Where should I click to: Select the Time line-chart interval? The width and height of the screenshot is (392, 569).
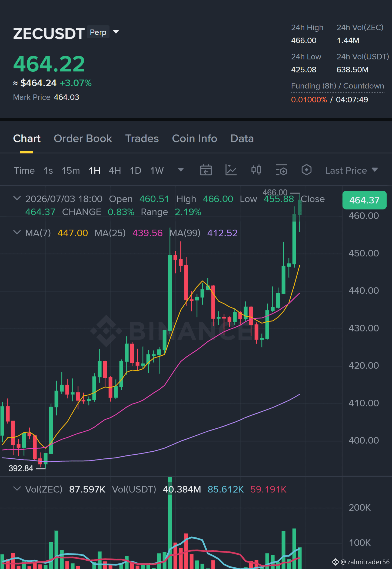pyautogui.click(x=24, y=170)
